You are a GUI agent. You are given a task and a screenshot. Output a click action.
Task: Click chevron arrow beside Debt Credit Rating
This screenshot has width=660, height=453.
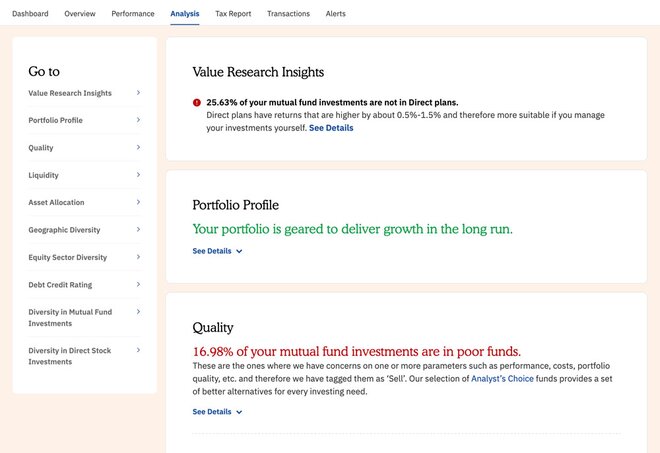138,284
